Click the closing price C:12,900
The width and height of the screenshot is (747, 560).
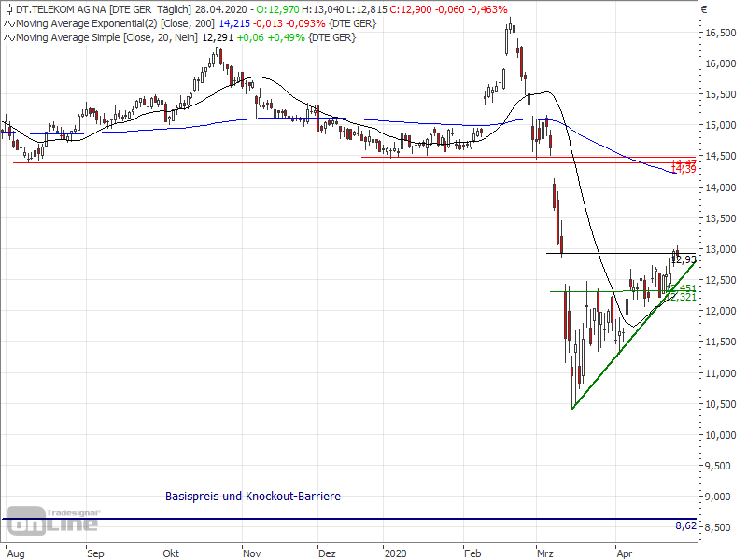coord(410,9)
